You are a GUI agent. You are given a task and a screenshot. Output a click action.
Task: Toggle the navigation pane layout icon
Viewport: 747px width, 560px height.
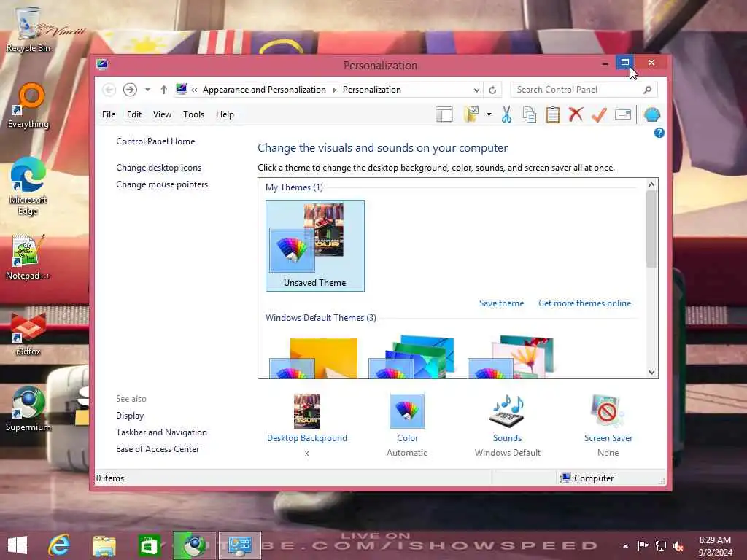[x=444, y=114]
